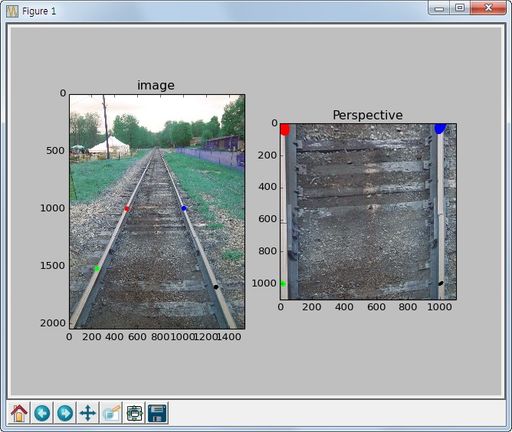Click the green marker in Perspective plot

tap(283, 284)
